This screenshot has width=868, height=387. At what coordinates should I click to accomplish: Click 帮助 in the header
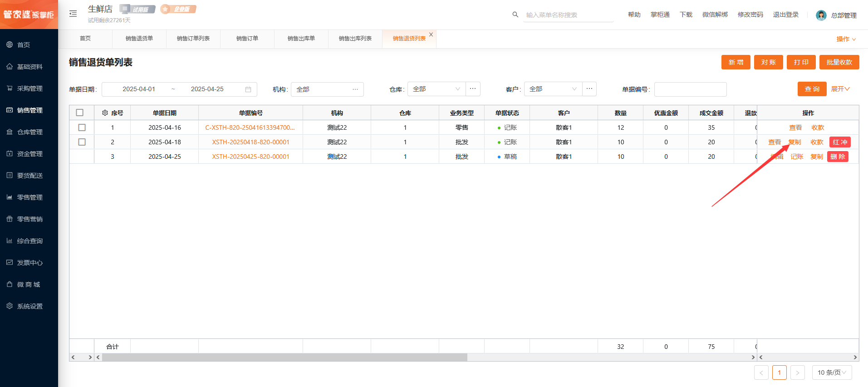coord(634,15)
